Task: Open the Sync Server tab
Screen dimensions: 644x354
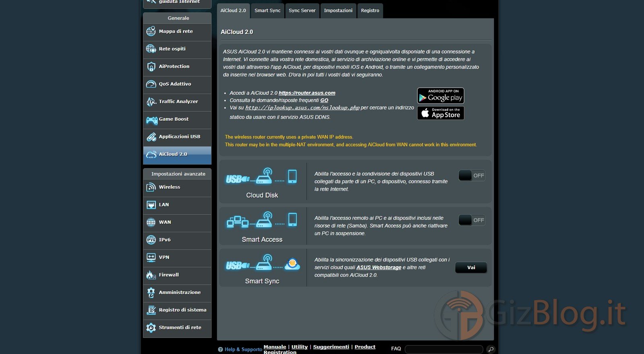Action: [302, 11]
